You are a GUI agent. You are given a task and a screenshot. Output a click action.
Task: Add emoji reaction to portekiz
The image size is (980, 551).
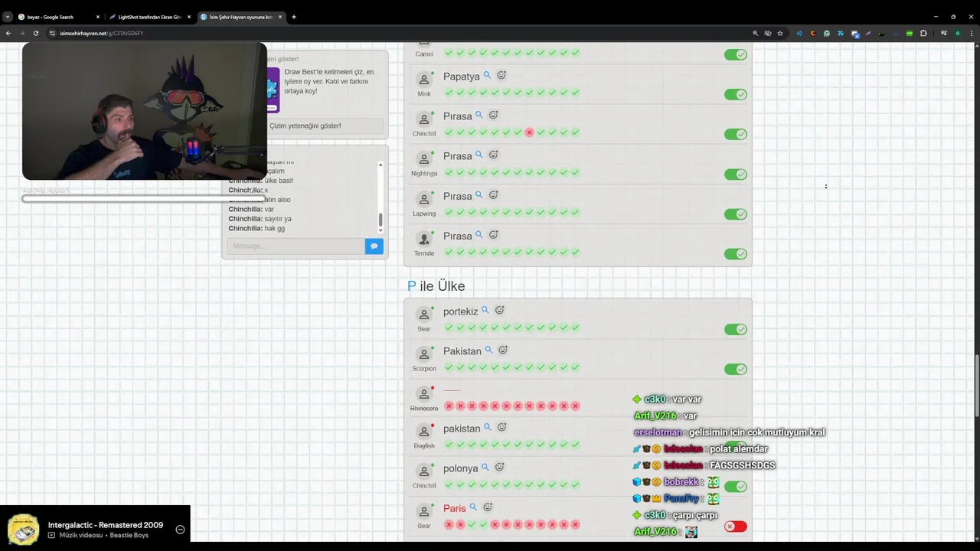[x=499, y=310]
